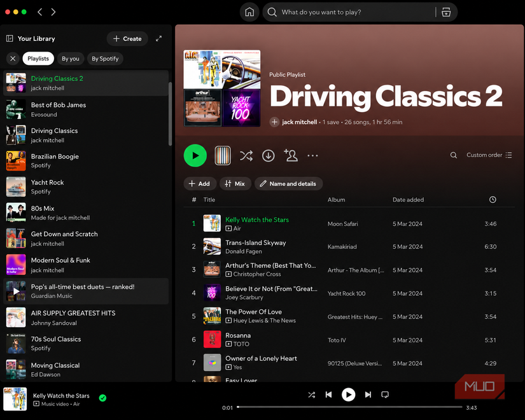This screenshot has width=525, height=420.
Task: Filter library By you
Action: click(x=70, y=59)
